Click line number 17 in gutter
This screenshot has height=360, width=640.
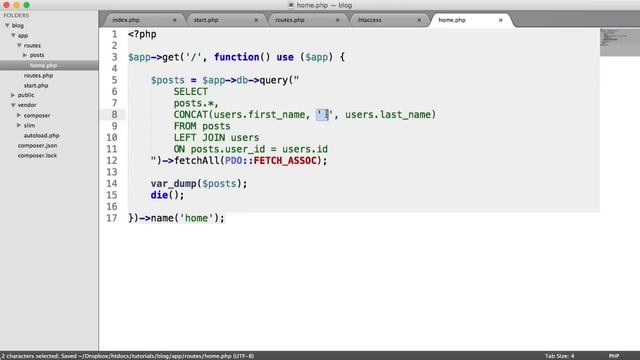click(112, 218)
